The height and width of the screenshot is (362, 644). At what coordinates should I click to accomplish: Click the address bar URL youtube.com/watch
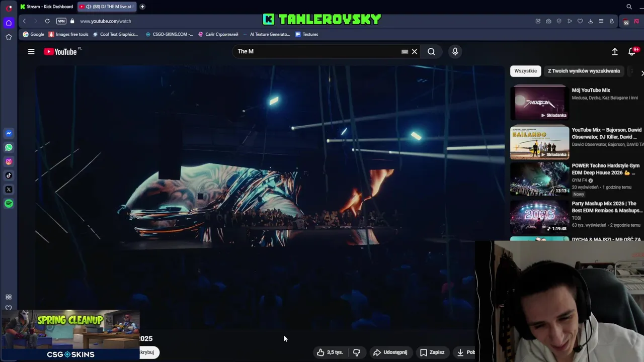click(106, 21)
